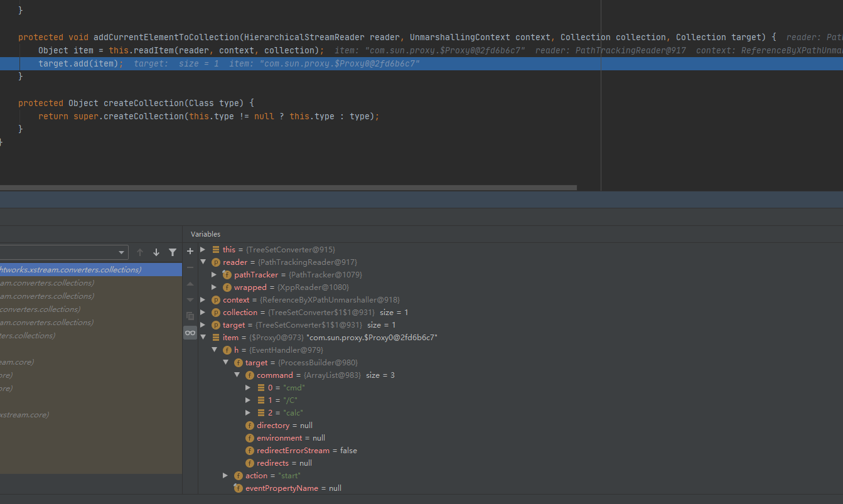This screenshot has width=843, height=504.
Task: Click the 'h' EventHandler field icon
Action: [x=227, y=350]
